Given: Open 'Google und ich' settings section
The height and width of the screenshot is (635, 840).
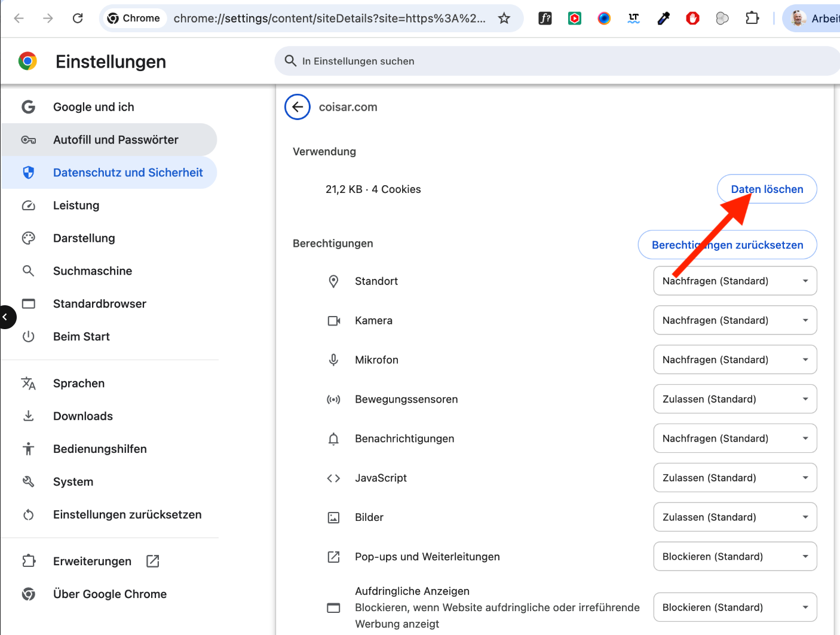Looking at the screenshot, I should 109,107.
